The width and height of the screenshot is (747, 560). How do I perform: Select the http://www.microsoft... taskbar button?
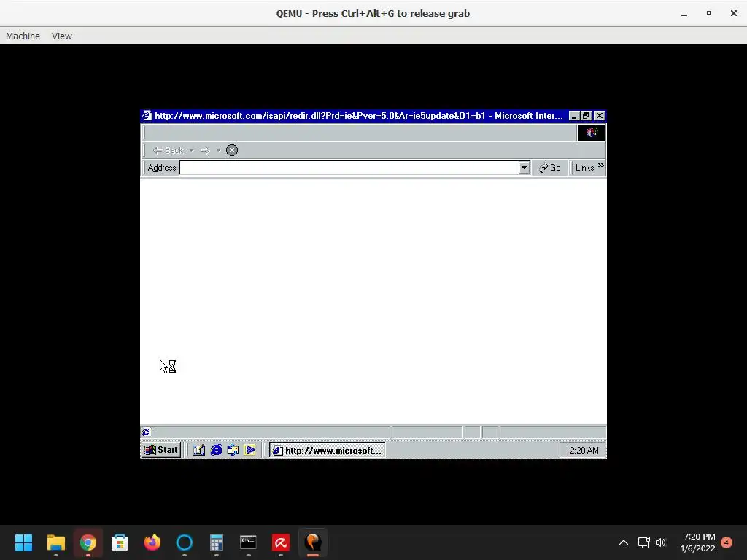tap(328, 451)
